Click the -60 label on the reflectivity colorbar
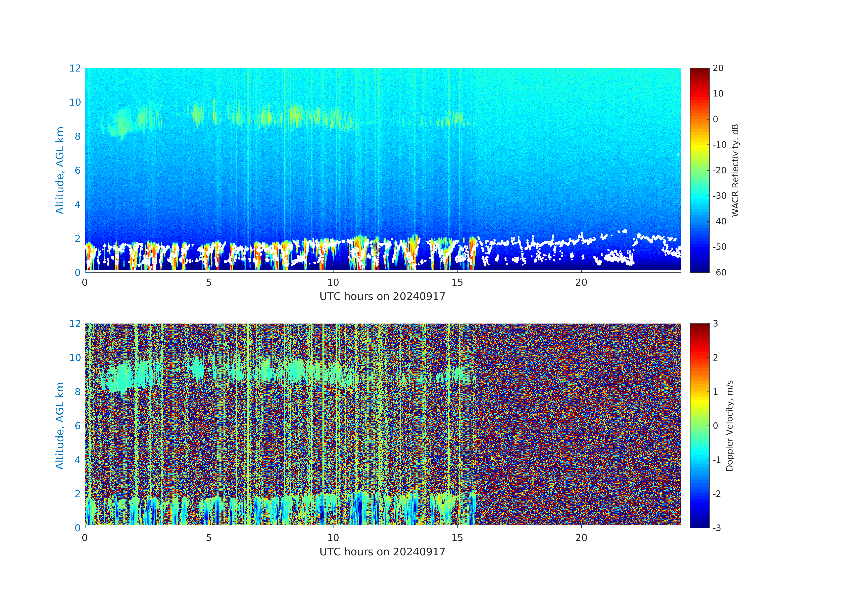 pyautogui.click(x=719, y=272)
